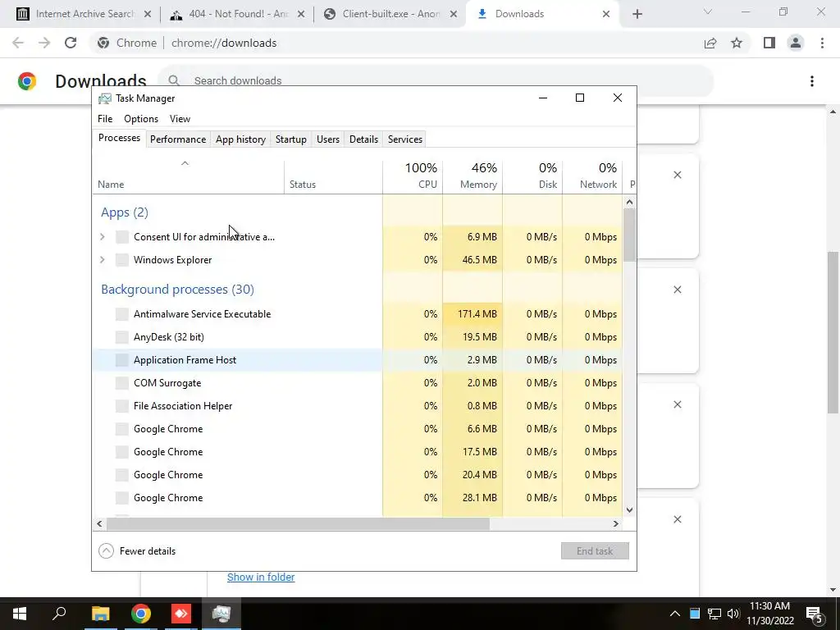840x630 pixels.
Task: Click the Chrome back arrow
Action: 18,43
